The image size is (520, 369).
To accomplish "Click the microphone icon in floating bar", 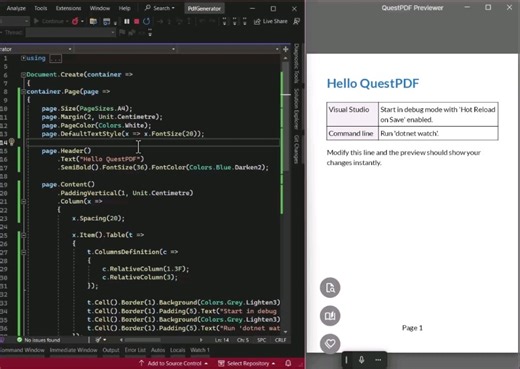I will click(361, 360).
